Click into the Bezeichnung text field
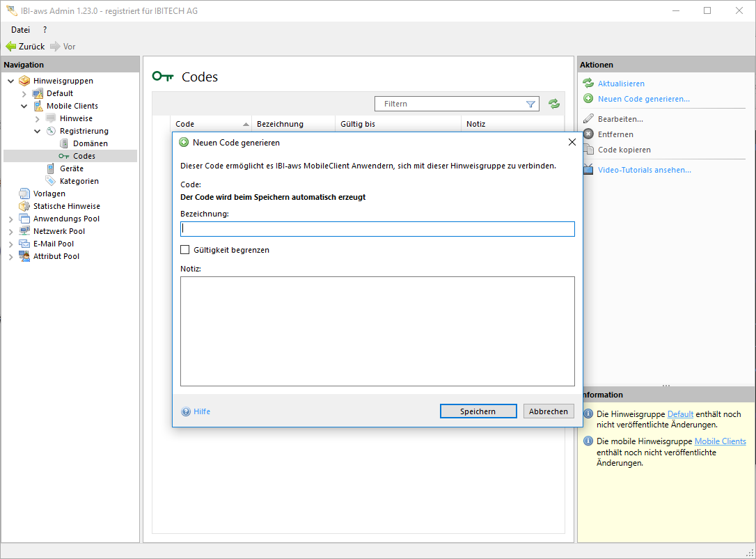The width and height of the screenshot is (756, 559). (x=377, y=229)
